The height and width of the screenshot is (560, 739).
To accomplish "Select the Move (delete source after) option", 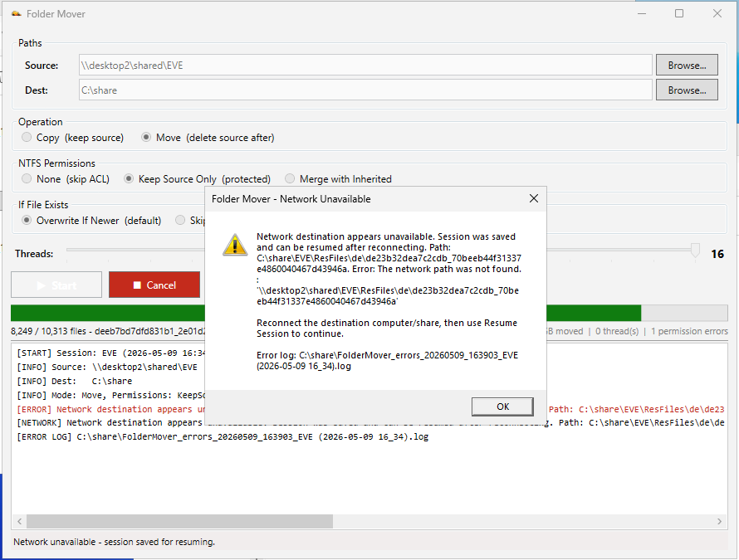I will point(208,138).
